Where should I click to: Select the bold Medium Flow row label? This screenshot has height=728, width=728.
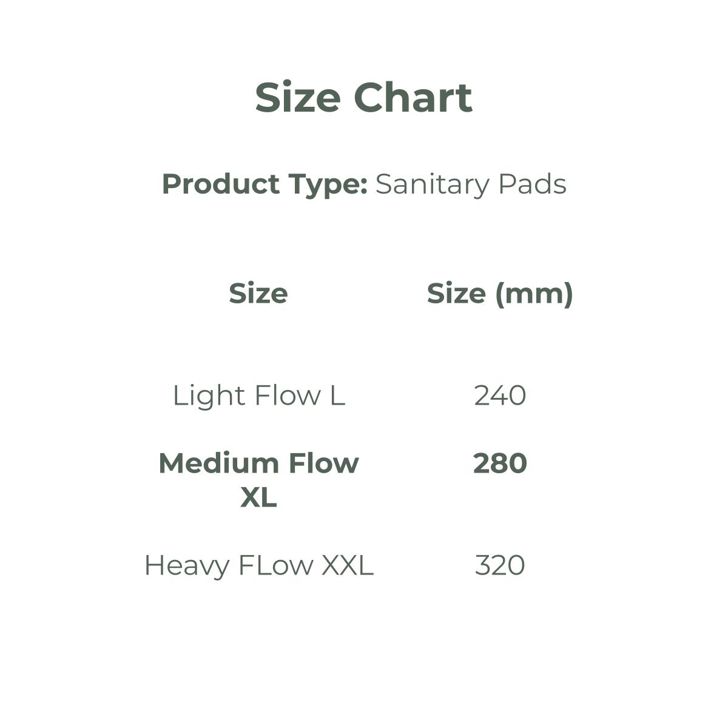(259, 463)
